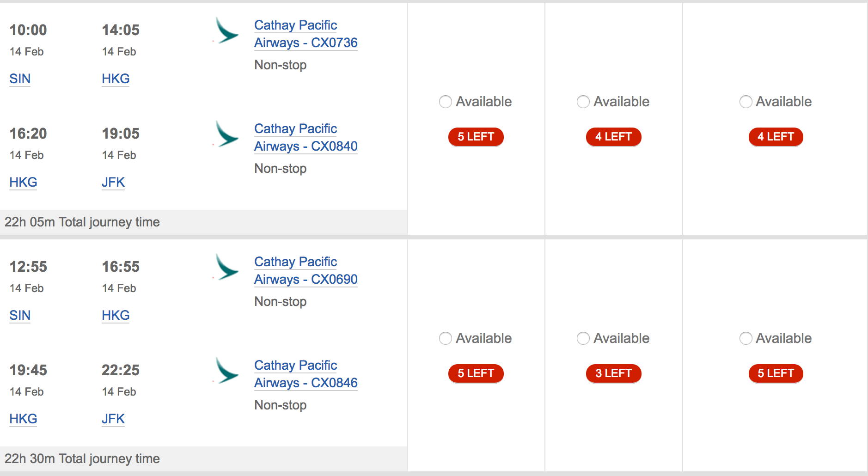Choose the Available option with 3 LEFT badge
868x476 pixels.
tap(583, 338)
